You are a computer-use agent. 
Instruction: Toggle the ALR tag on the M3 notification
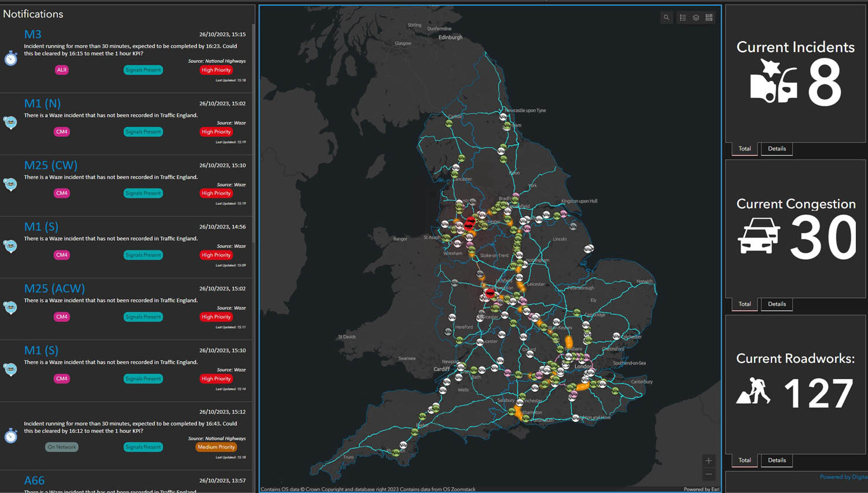click(61, 69)
